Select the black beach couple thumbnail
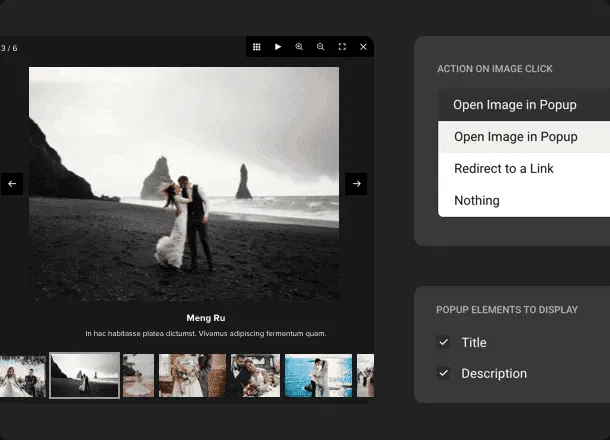This screenshot has width=610, height=440. 85,375
